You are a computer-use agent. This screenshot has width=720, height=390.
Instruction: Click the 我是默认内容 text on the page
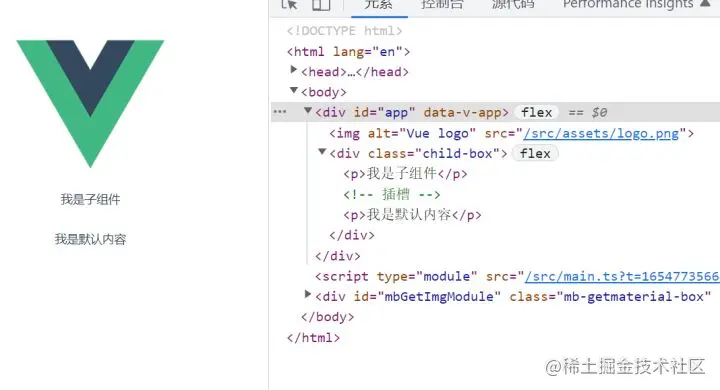[90, 239]
